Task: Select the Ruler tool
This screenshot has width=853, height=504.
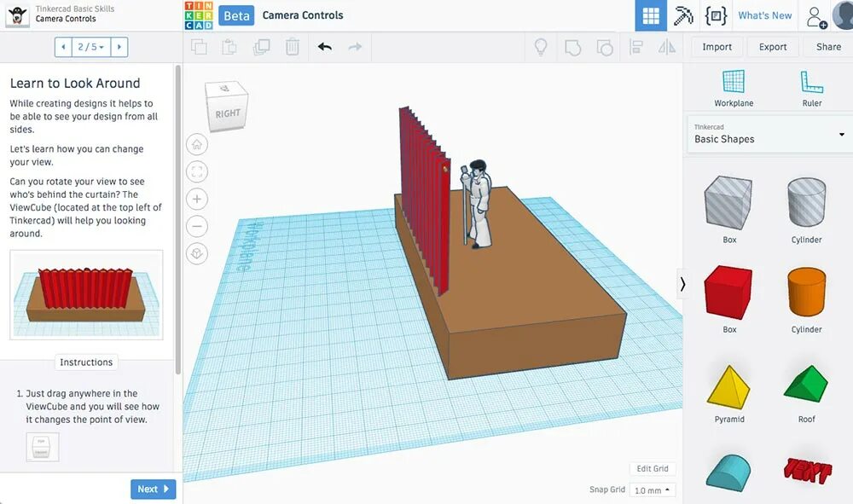Action: coord(812,89)
